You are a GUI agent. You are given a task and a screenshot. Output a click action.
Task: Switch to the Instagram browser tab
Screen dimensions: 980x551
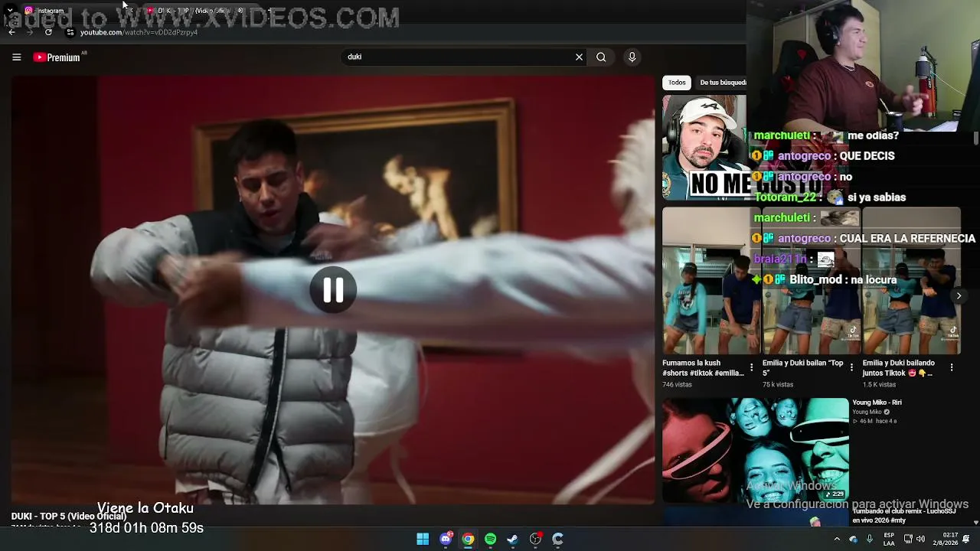[75, 11]
